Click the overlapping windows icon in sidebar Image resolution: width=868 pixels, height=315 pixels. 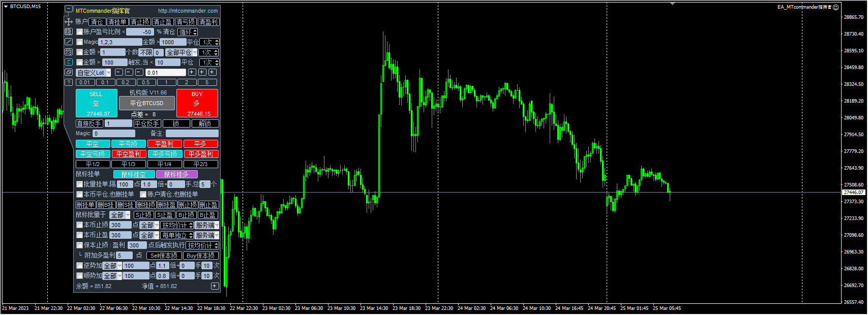[x=69, y=72]
